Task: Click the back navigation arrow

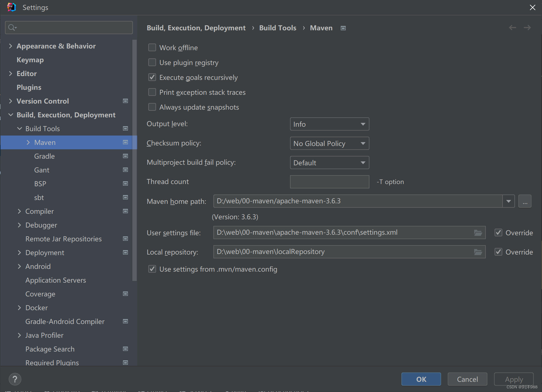Action: point(513,28)
